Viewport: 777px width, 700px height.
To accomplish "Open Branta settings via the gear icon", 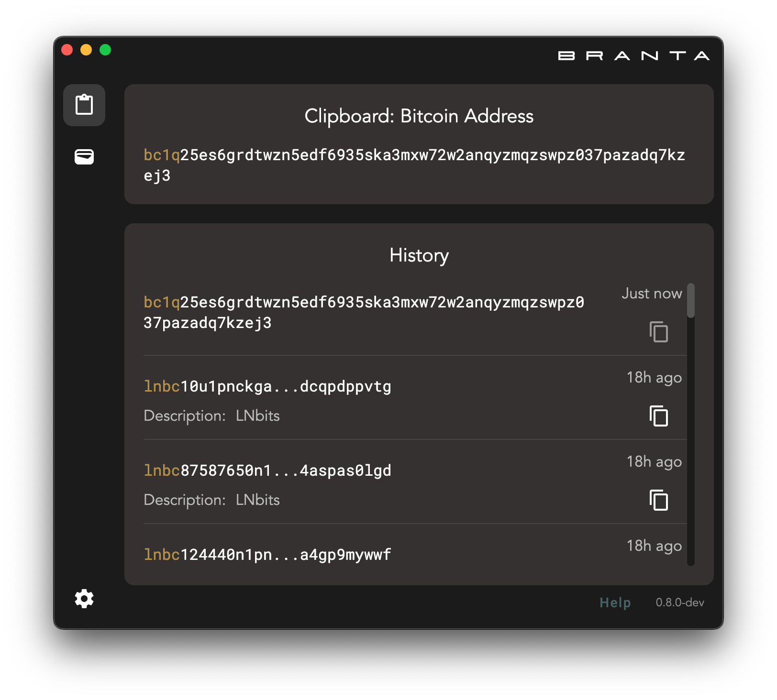I will (x=84, y=599).
